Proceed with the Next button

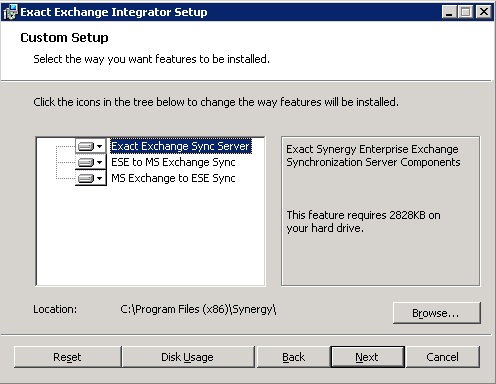coord(367,357)
